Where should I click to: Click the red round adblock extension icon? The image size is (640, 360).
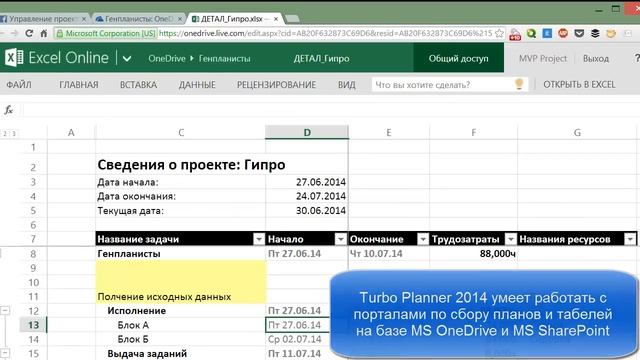[x=563, y=33]
